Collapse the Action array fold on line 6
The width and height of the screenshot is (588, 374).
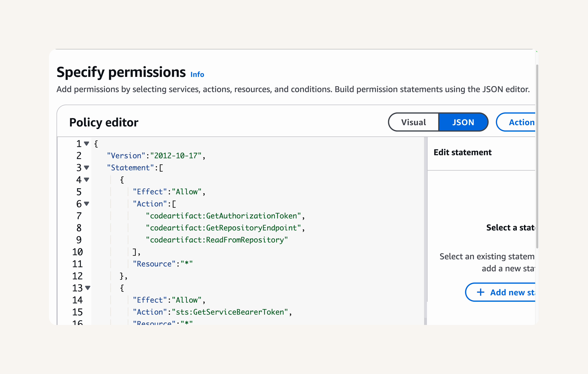point(87,204)
